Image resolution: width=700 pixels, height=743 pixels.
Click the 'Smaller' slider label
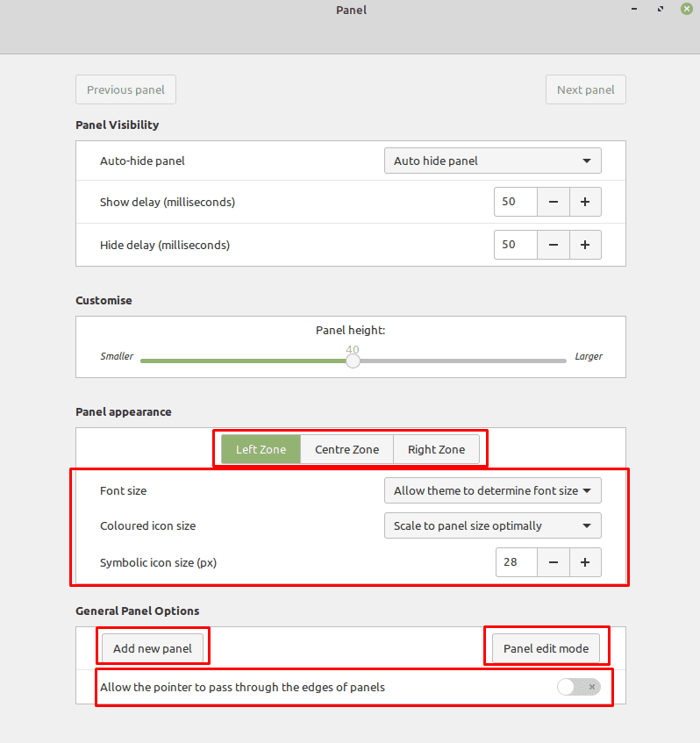[x=117, y=356]
